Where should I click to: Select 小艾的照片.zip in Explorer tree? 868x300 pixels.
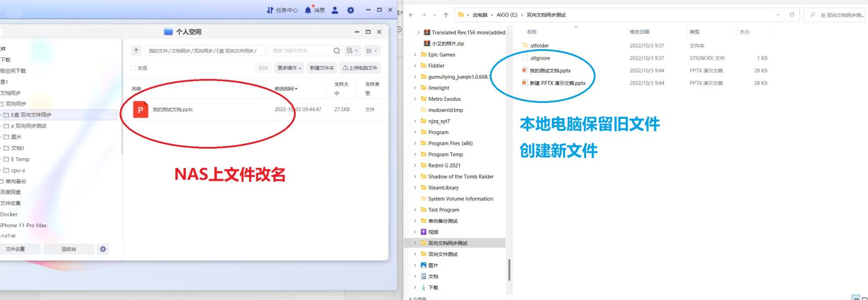pos(444,44)
